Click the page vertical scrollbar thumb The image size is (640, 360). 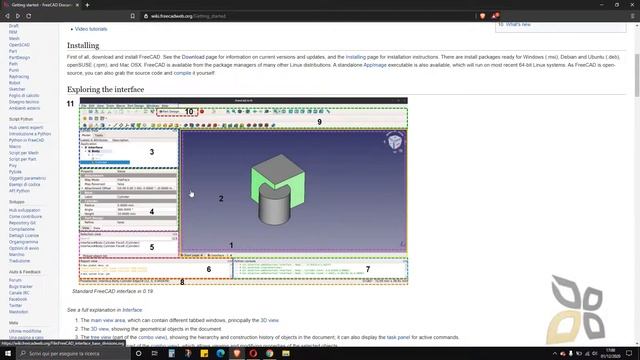tap(636, 75)
